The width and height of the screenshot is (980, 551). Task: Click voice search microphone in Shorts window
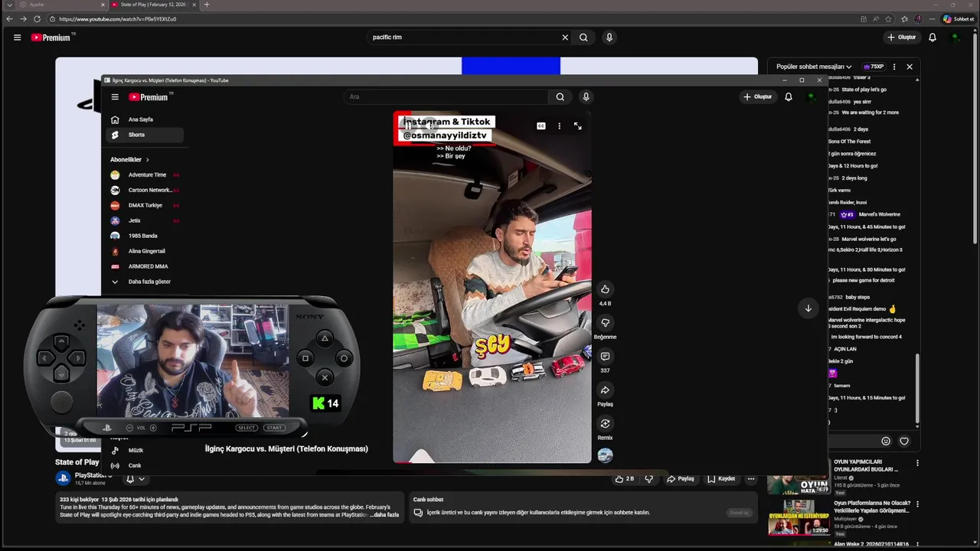coord(586,97)
